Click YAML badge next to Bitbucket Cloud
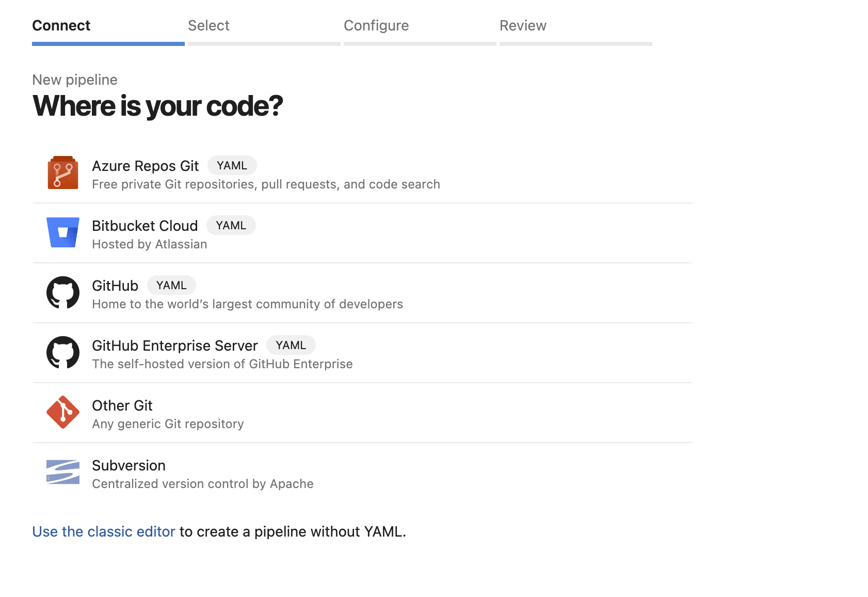The width and height of the screenshot is (868, 597). (231, 225)
